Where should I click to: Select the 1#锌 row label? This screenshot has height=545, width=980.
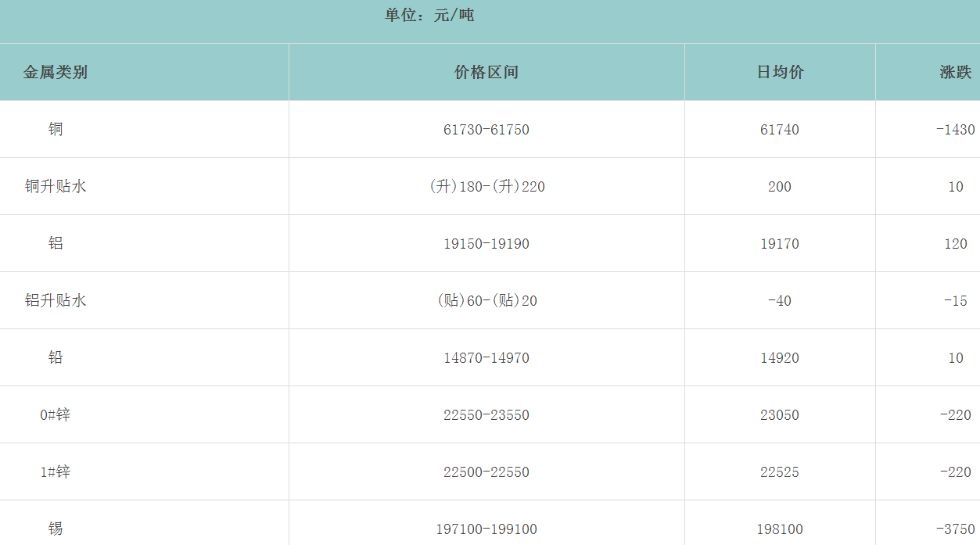(56, 472)
